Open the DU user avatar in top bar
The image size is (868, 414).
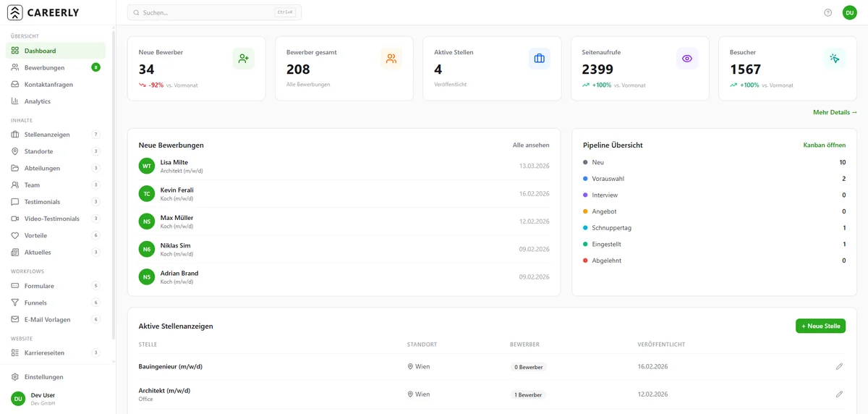pos(849,12)
